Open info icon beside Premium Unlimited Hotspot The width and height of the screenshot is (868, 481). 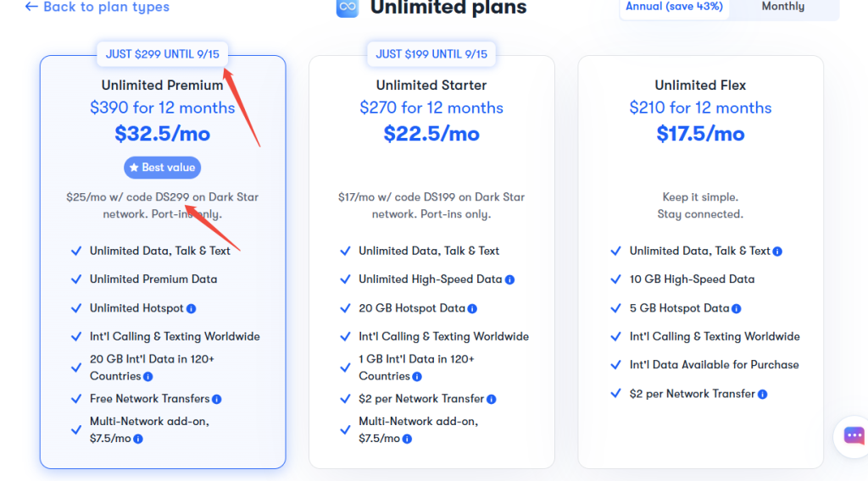pos(191,308)
